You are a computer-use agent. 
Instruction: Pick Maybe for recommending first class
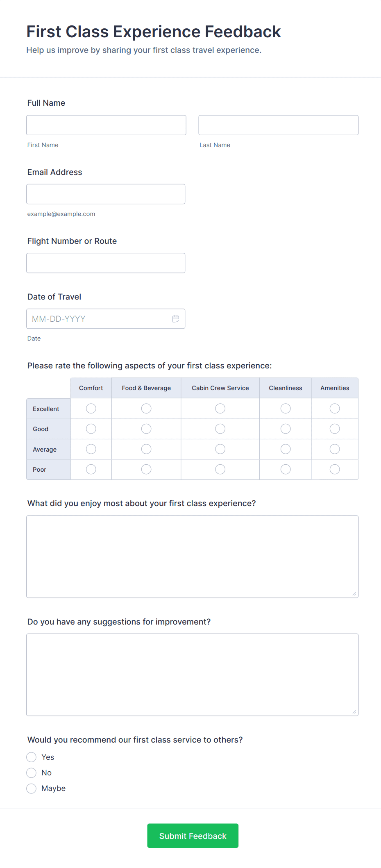coord(32,788)
